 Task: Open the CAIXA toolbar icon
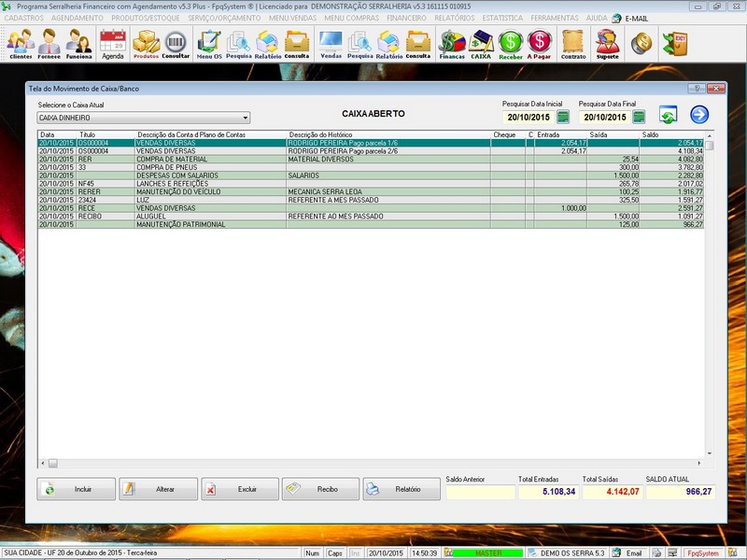tap(481, 44)
